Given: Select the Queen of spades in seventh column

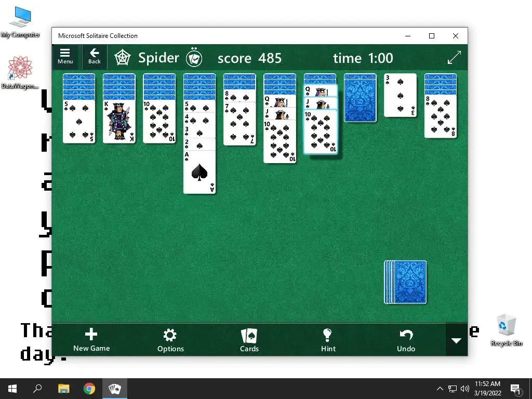Looking at the screenshot, I should (320, 91).
